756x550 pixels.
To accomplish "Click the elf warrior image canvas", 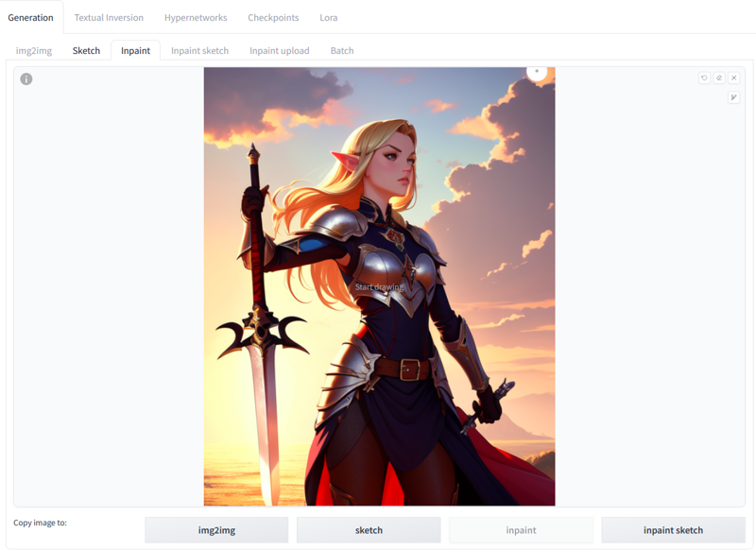I will click(x=380, y=286).
